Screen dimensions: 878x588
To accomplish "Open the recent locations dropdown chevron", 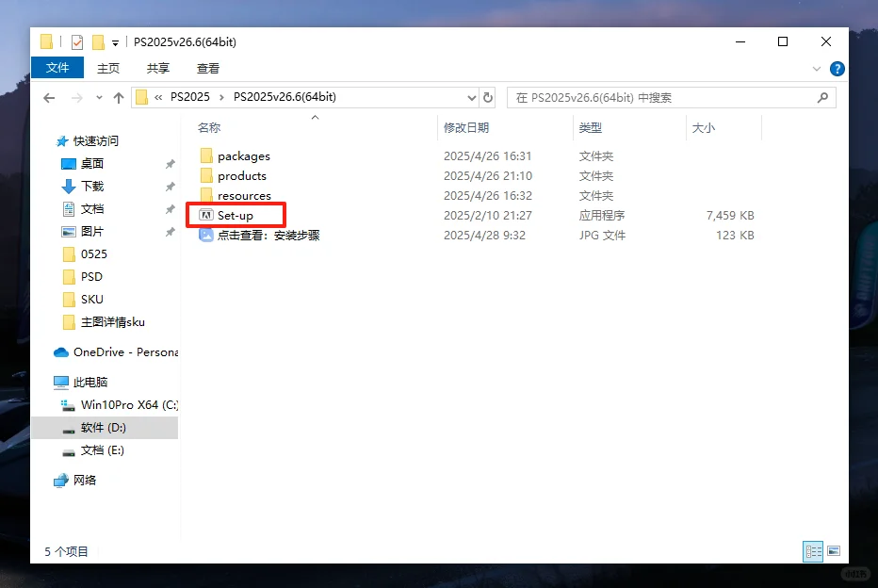I will (x=98, y=97).
